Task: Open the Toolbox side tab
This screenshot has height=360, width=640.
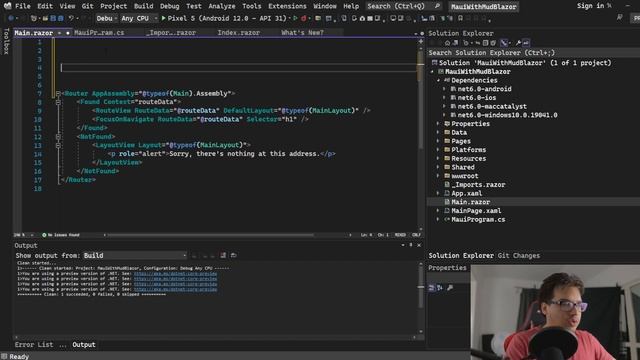Action: [x=6, y=41]
